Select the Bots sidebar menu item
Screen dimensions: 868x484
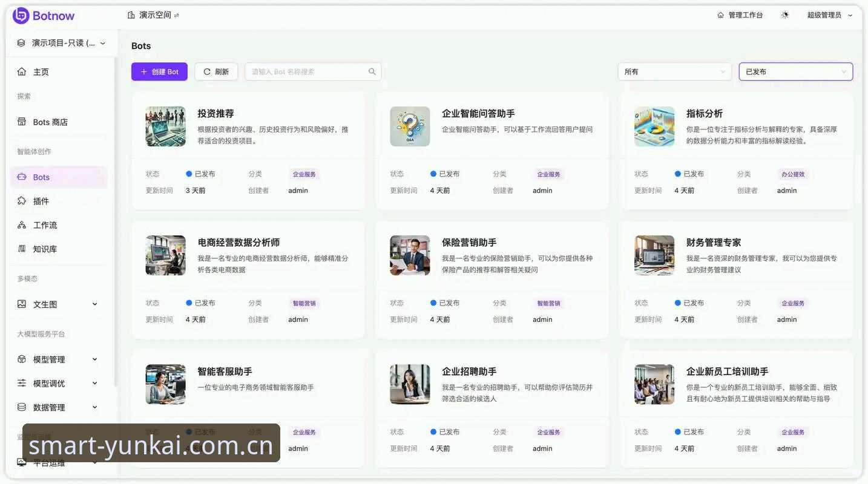pos(59,177)
